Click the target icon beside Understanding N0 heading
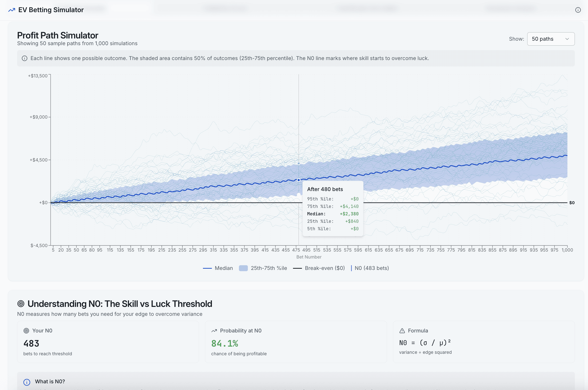The height and width of the screenshot is (390, 588). tap(21, 304)
